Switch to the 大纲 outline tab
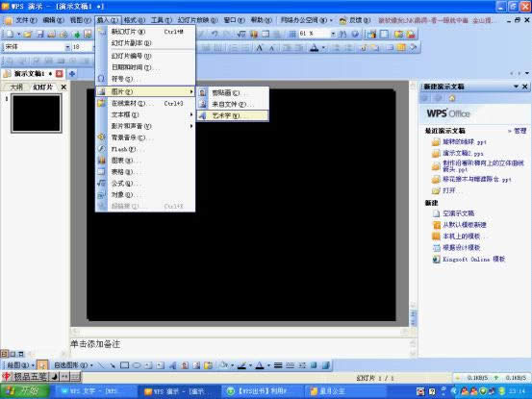 click(16, 87)
